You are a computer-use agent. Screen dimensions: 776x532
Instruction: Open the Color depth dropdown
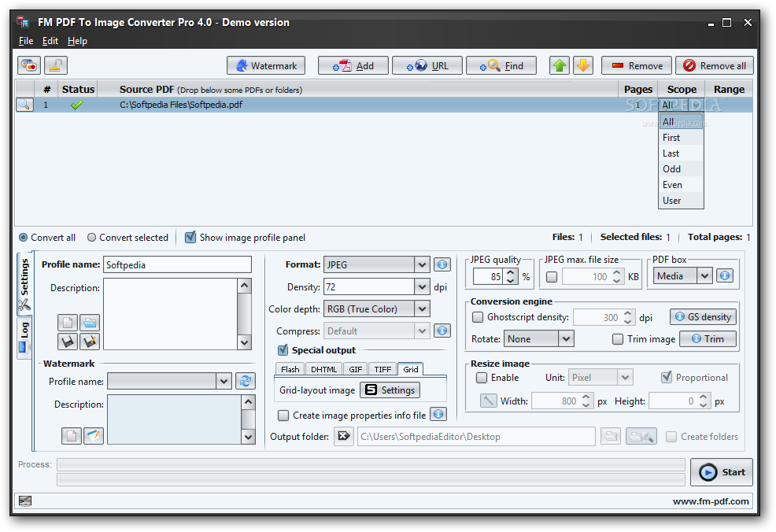tap(422, 308)
